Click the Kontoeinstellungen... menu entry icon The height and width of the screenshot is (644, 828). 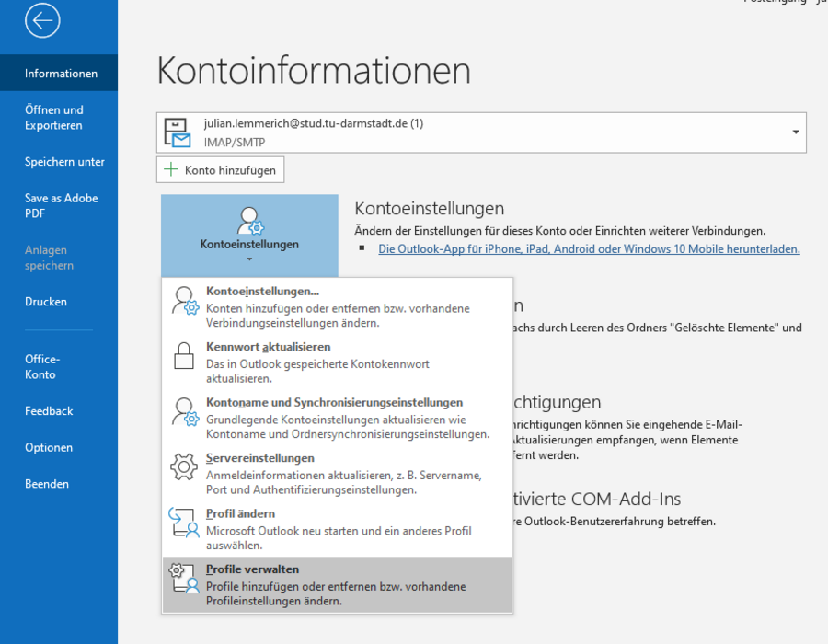(x=185, y=301)
